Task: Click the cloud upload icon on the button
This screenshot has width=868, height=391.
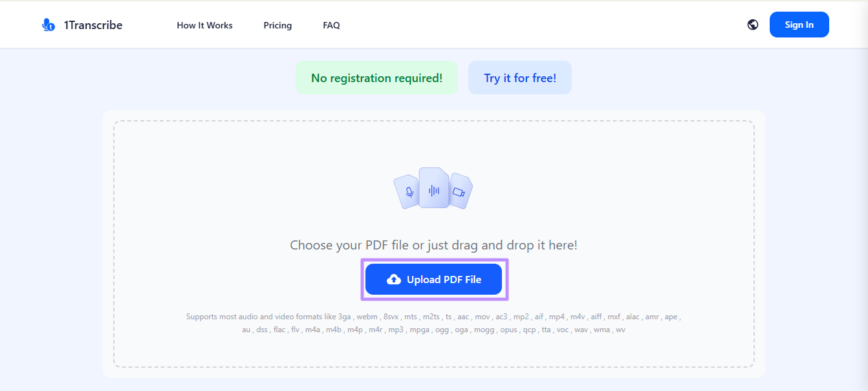Action: [393, 279]
